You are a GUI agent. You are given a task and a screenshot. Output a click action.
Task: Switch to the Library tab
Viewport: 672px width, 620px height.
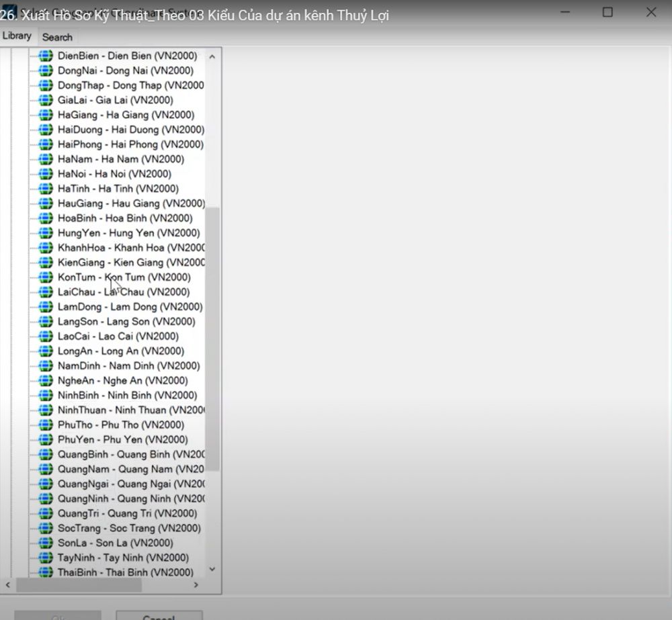tap(17, 36)
